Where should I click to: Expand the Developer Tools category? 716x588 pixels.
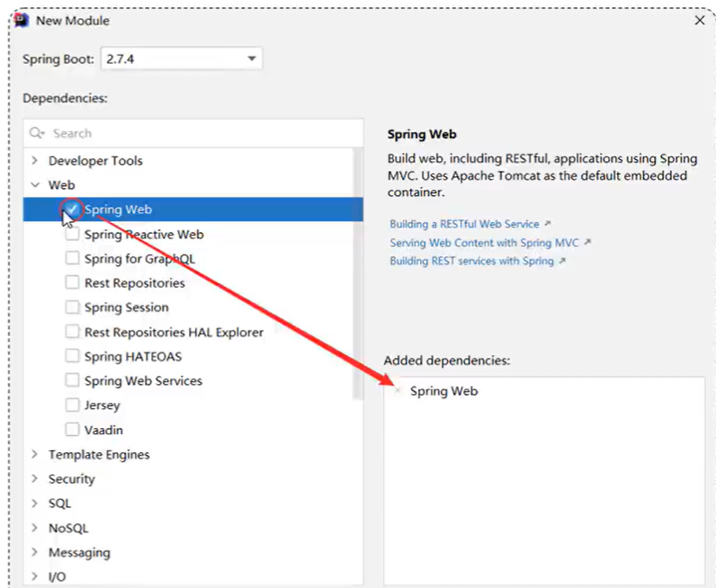[x=35, y=160]
